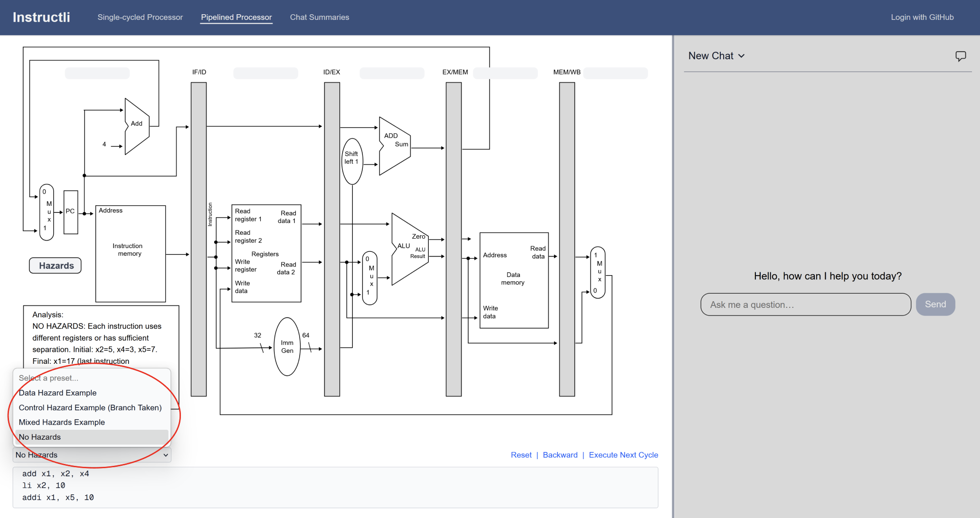Click the empty label box next to EX/MEM
Image resolution: width=980 pixels, height=518 pixels.
506,73
